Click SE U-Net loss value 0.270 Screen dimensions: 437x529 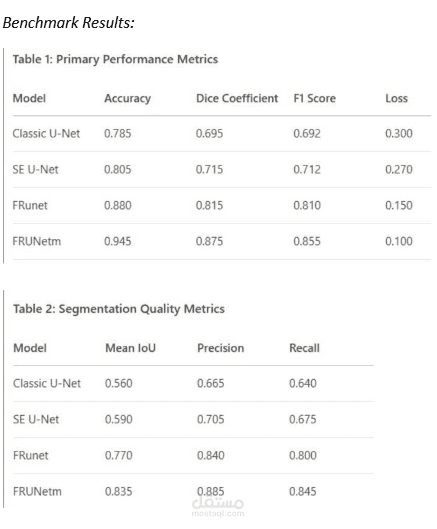(x=399, y=169)
